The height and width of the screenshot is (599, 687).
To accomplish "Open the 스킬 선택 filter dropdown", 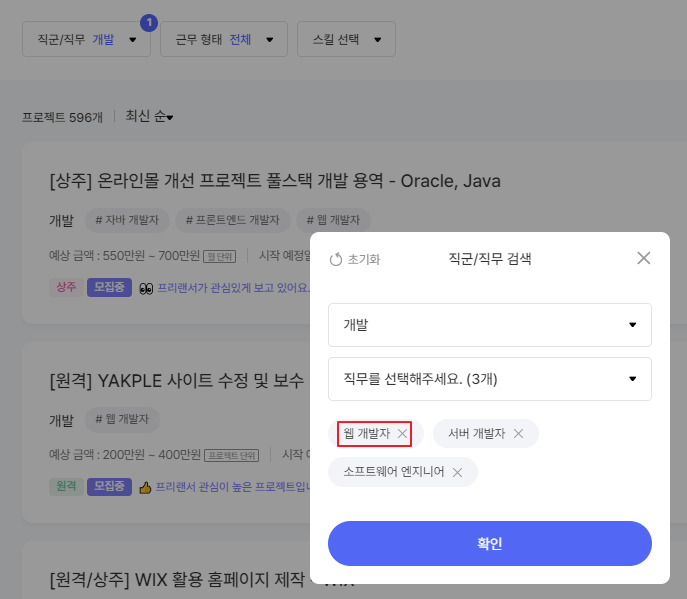I will 339,40.
